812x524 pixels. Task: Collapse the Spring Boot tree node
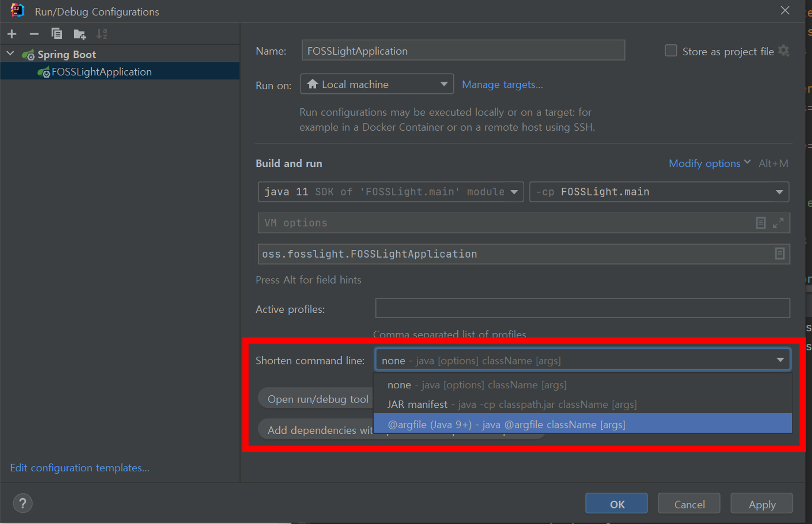(x=10, y=54)
